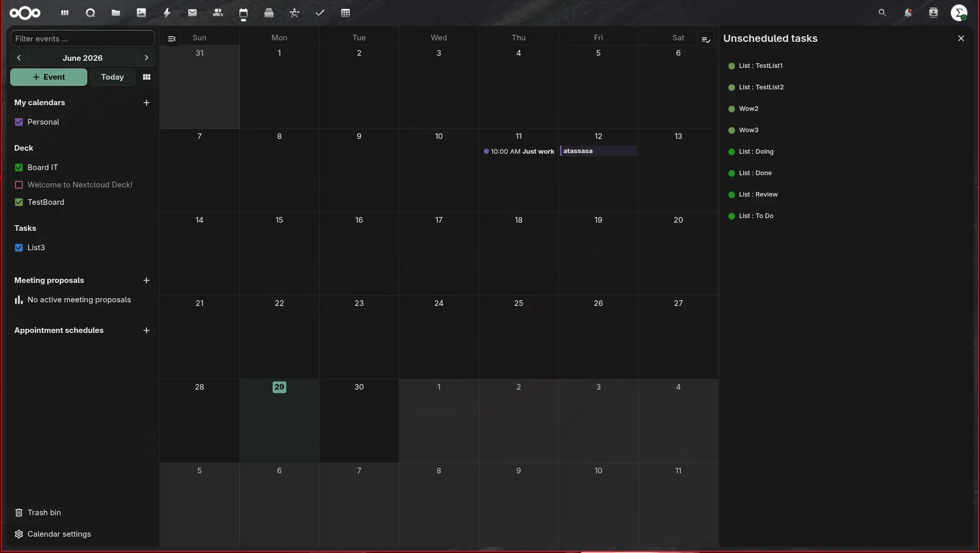Toggle the List3 tasks checkbox

19,248
